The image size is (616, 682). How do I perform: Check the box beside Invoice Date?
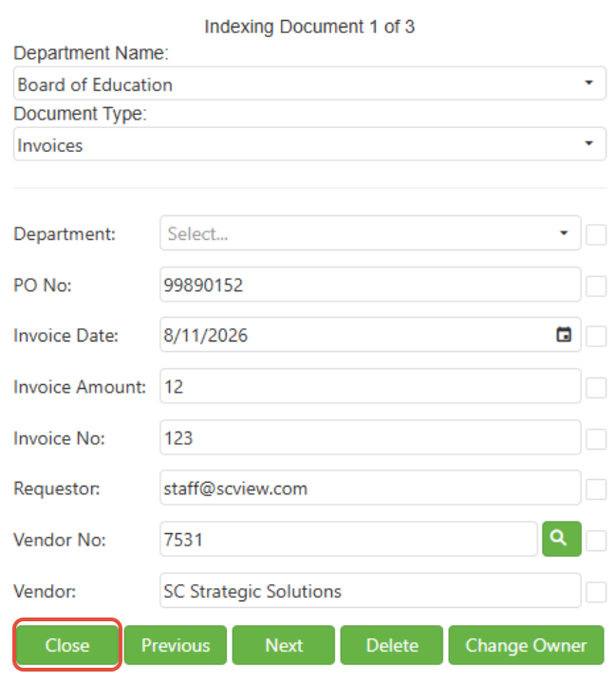(596, 337)
